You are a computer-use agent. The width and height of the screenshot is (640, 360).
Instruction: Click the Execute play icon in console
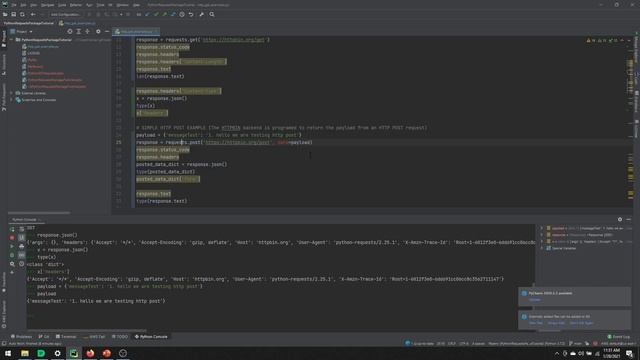click(12, 247)
